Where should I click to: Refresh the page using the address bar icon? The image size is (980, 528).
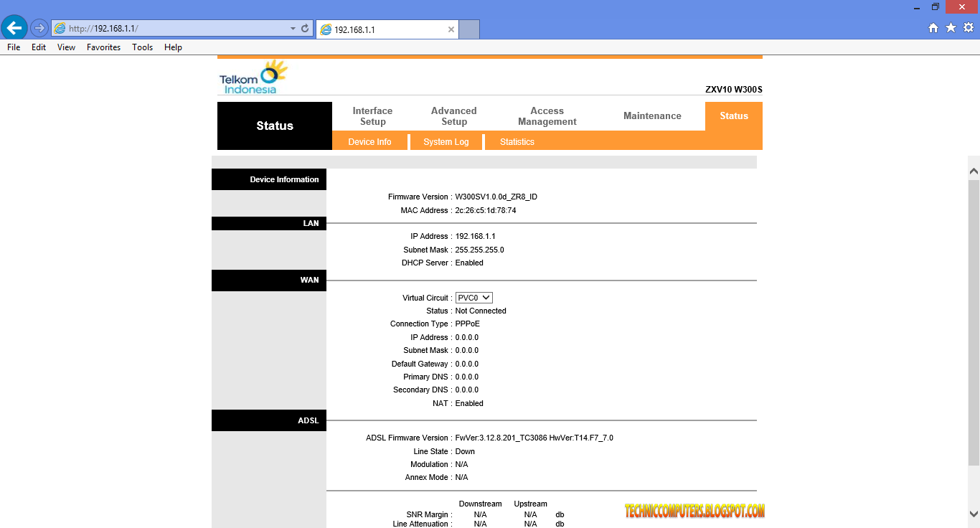pyautogui.click(x=304, y=27)
